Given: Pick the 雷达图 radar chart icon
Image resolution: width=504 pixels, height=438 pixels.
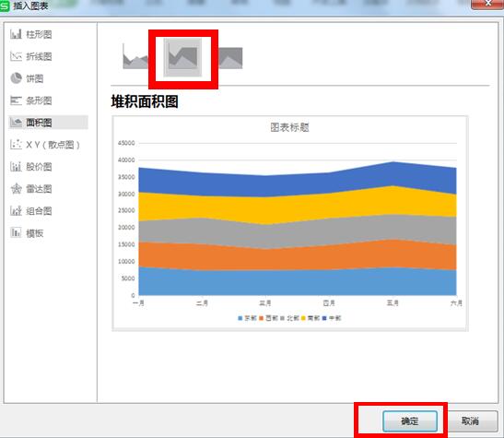Looking at the screenshot, I should coord(16,188).
